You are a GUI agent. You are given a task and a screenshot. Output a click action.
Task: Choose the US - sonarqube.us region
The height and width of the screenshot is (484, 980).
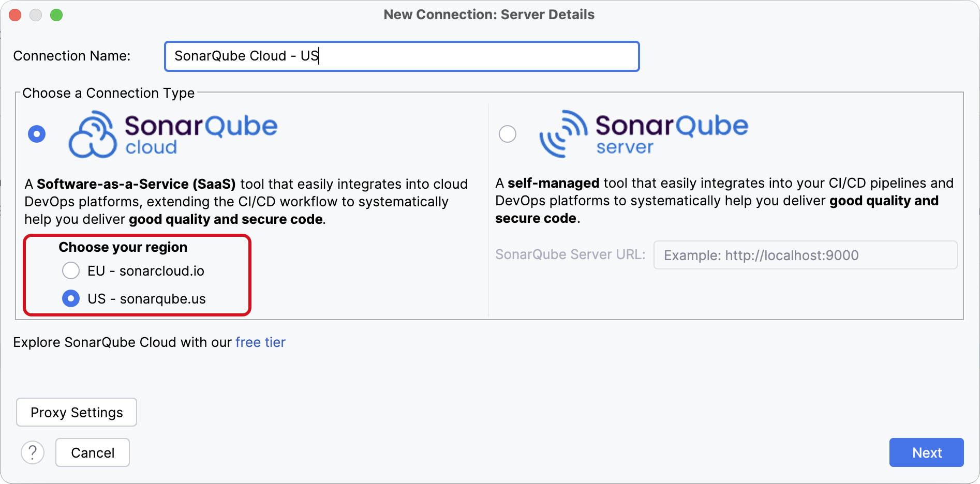click(71, 298)
